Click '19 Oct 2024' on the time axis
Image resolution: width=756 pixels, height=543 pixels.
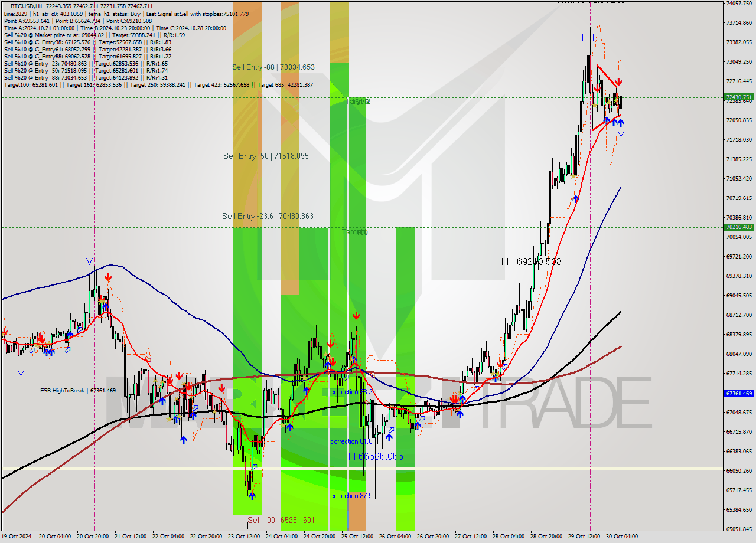tap(17, 537)
